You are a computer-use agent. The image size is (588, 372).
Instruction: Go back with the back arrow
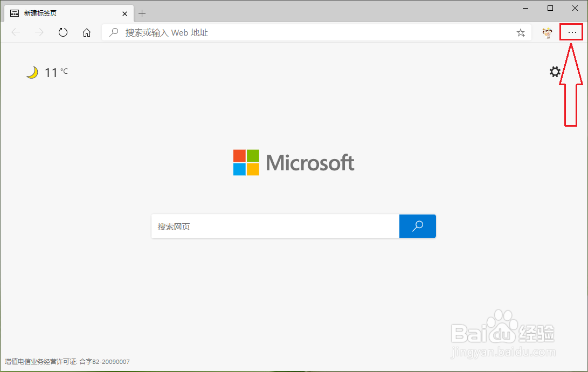coord(16,33)
